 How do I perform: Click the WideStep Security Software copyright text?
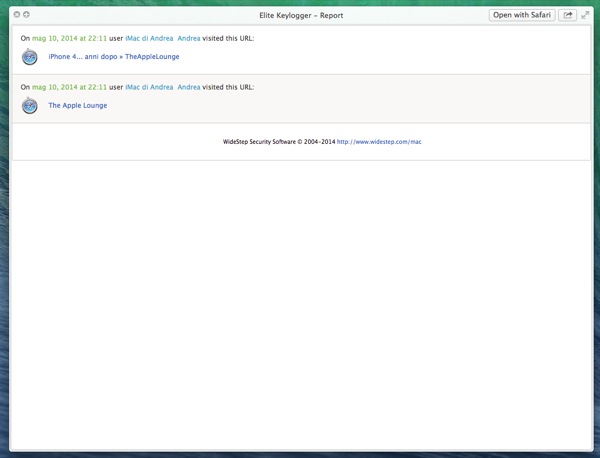click(x=279, y=142)
